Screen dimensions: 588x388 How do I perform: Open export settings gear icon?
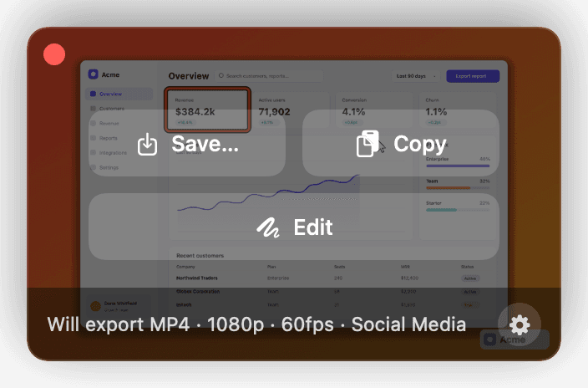(519, 324)
